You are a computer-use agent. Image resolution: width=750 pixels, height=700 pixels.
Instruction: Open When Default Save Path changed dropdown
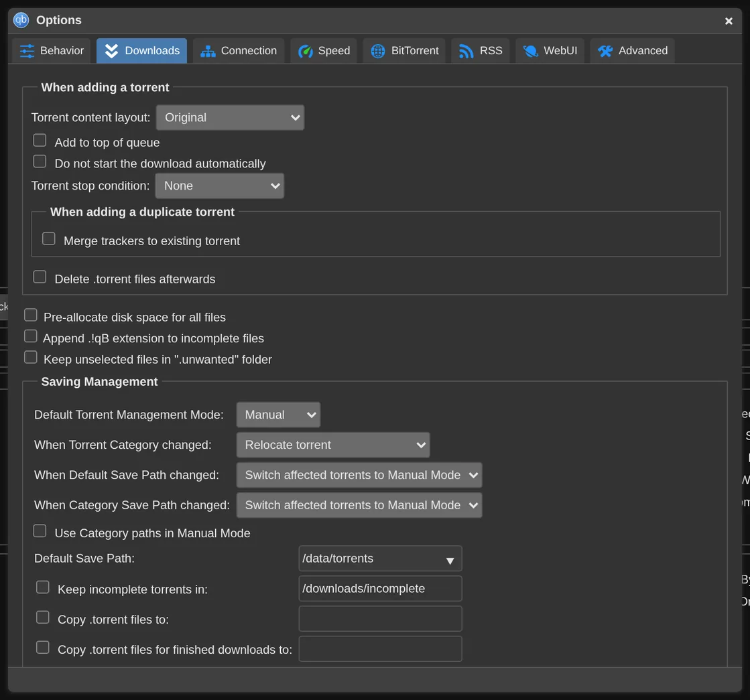[359, 475]
